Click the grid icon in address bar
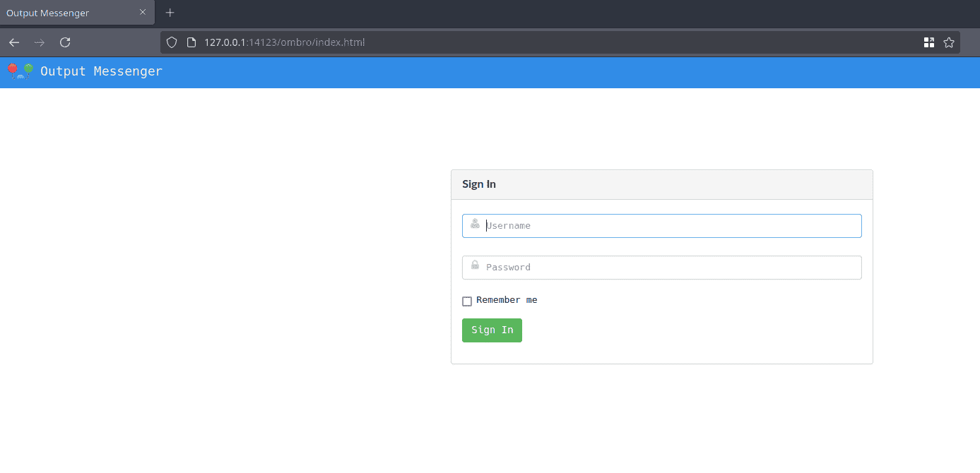This screenshot has width=980, height=473. pyautogui.click(x=929, y=42)
